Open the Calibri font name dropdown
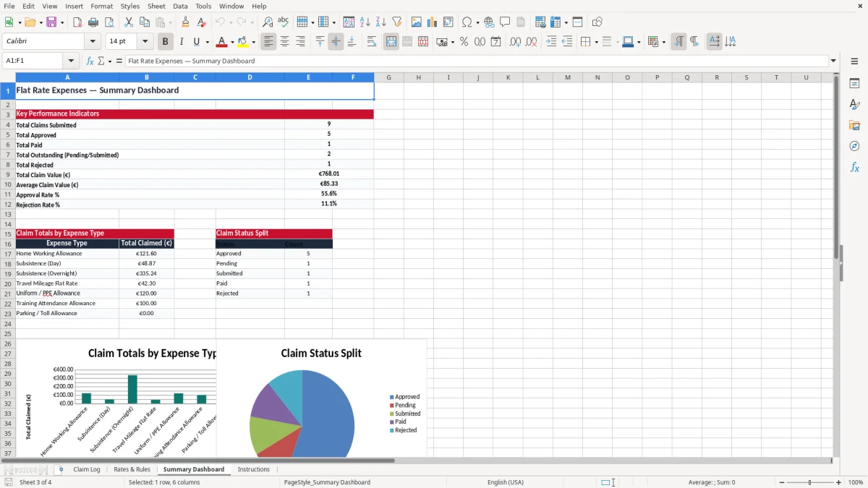 pos(92,42)
